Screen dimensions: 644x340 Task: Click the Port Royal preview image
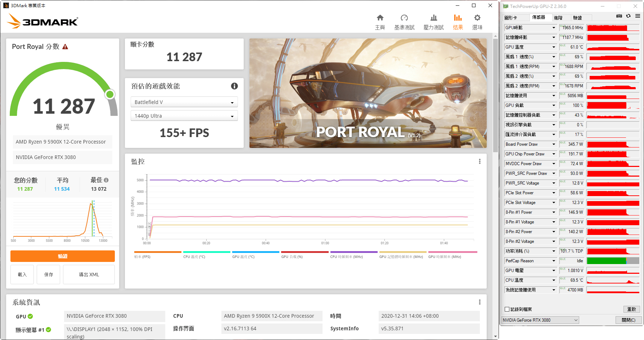click(368, 93)
